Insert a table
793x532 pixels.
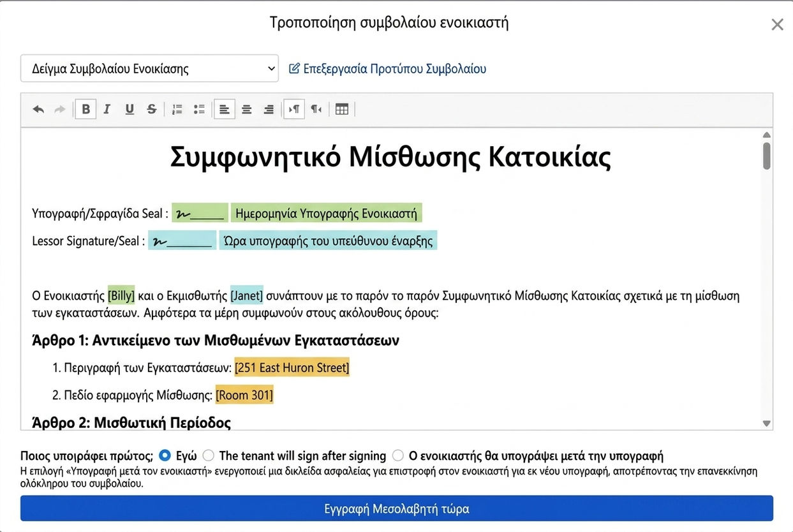point(342,110)
